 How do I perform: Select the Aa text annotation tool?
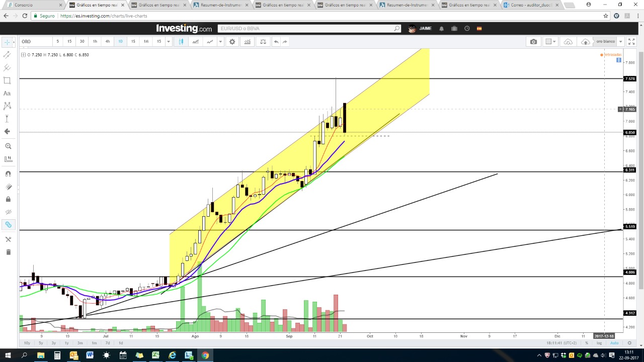(x=7, y=93)
